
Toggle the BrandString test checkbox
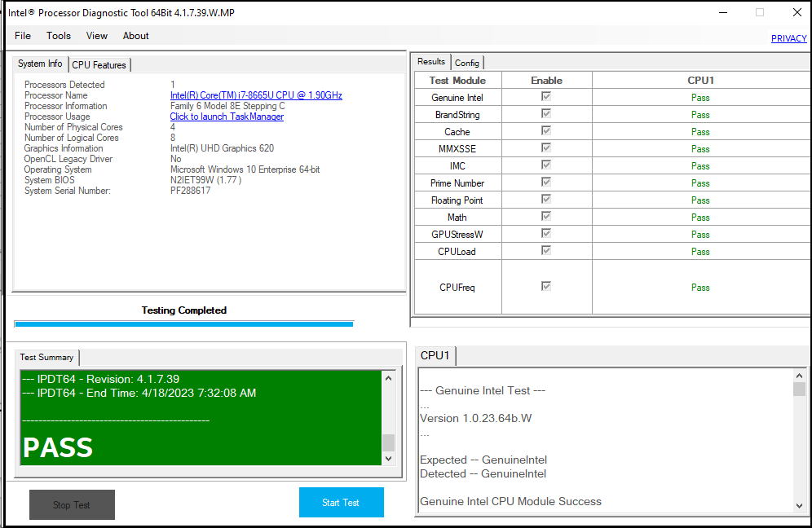pos(546,113)
